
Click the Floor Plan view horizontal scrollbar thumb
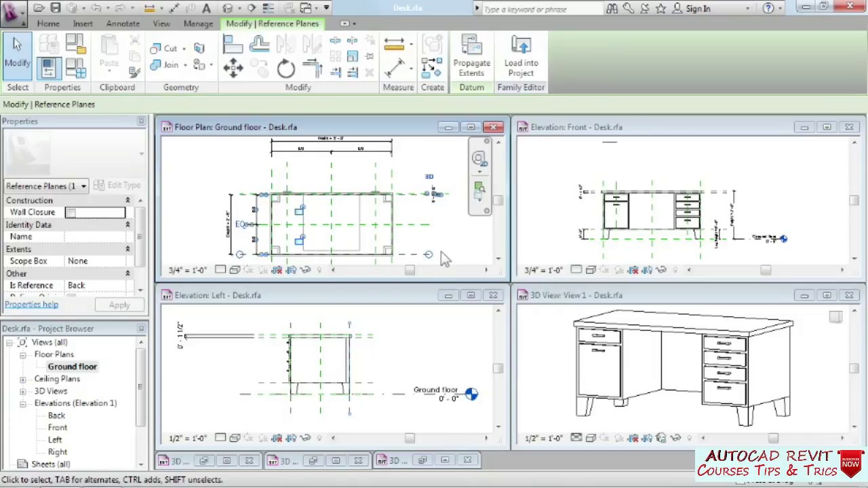[x=410, y=270]
